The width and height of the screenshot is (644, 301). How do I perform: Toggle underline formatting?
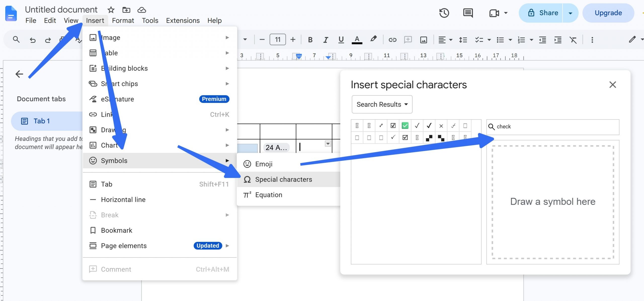(341, 40)
